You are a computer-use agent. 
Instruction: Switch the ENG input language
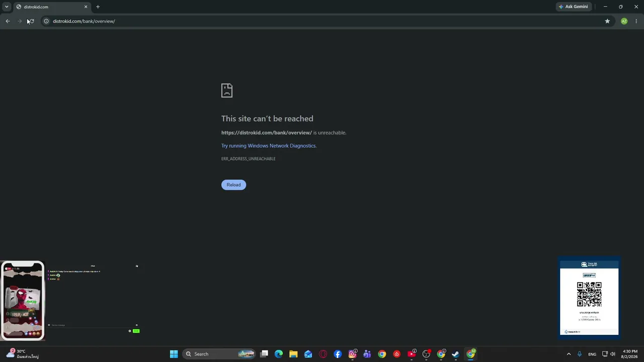(592, 354)
